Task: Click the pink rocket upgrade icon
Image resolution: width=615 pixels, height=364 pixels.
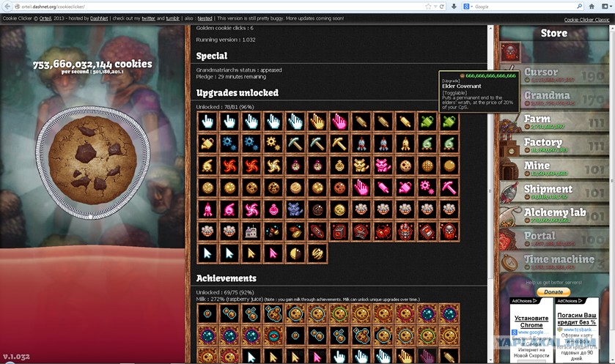Action: click(x=207, y=209)
